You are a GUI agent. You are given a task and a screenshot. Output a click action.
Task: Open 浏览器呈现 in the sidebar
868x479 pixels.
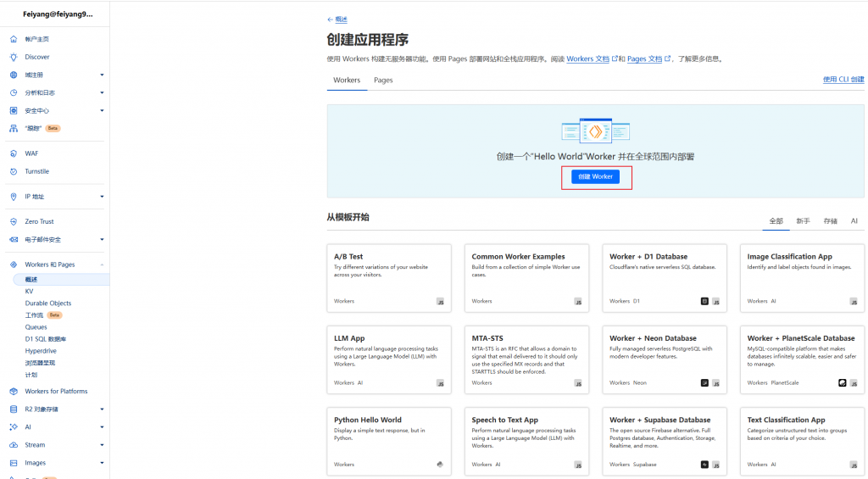pyautogui.click(x=40, y=363)
